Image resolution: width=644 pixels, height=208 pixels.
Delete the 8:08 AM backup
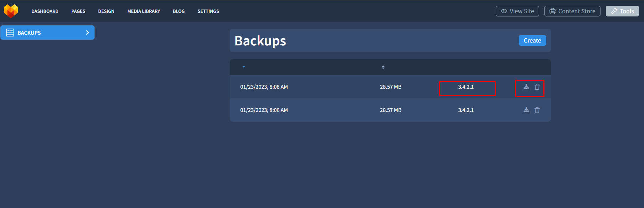click(537, 87)
